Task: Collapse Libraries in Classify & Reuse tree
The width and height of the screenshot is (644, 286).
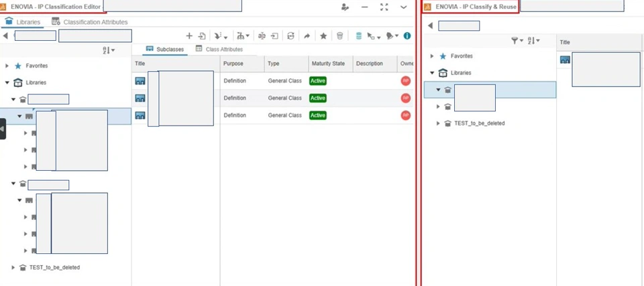Action: point(432,73)
